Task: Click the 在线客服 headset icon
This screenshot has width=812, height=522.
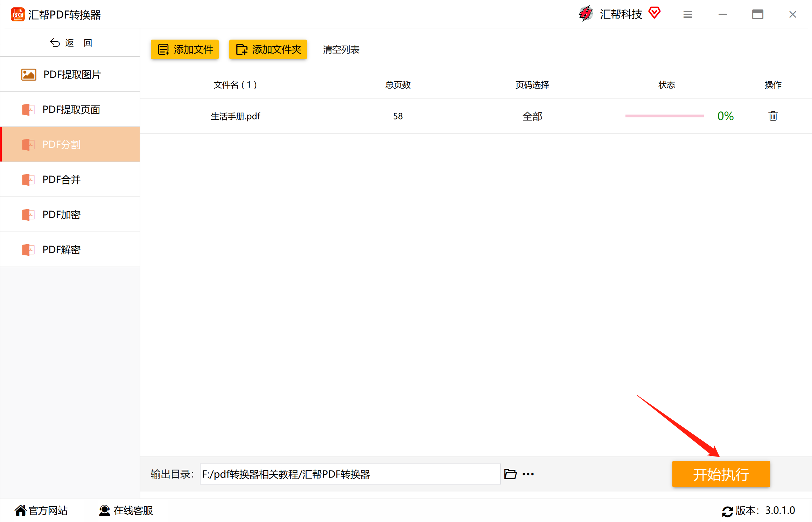Action: (x=104, y=510)
